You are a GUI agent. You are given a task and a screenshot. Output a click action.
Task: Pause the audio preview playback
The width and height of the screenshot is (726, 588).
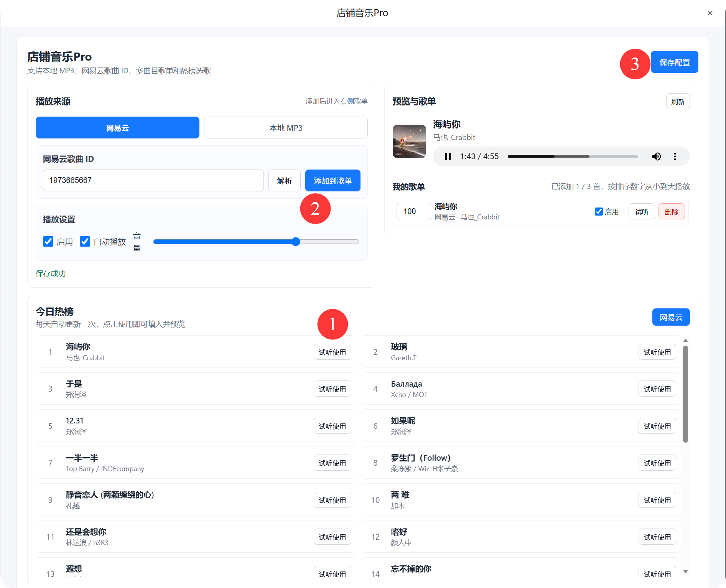448,156
